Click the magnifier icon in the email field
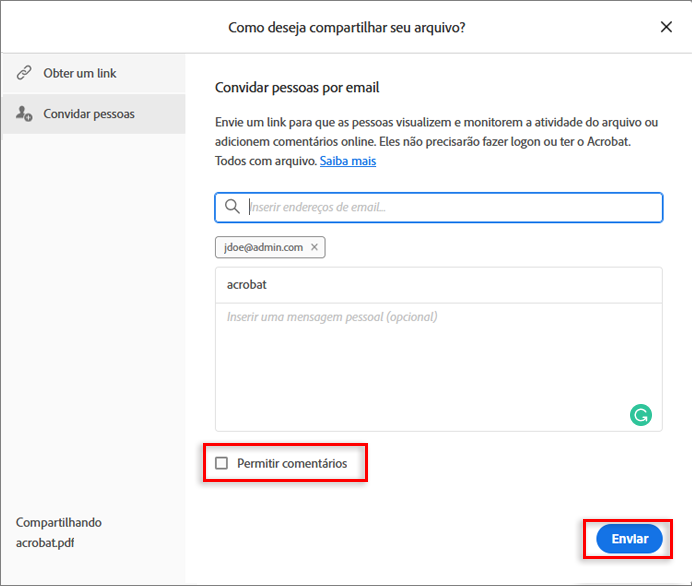The height and width of the screenshot is (586, 692). 232,207
